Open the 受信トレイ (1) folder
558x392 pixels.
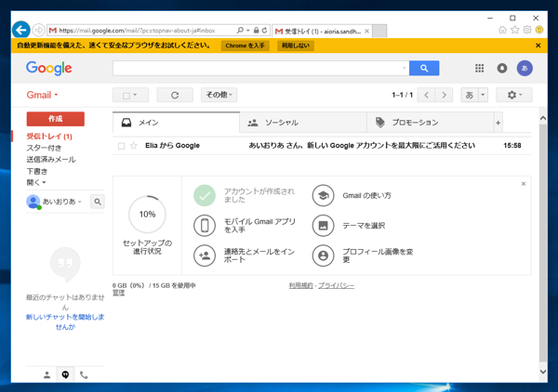click(x=49, y=137)
